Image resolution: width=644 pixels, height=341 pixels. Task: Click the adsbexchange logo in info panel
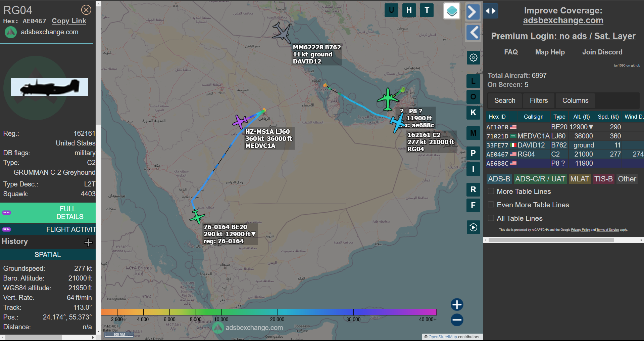11,32
